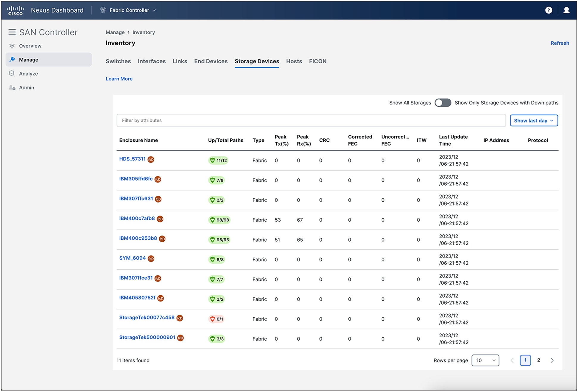Screen dimensions: 578x392
Task: Open the Show last day dropdown
Action: (534, 121)
